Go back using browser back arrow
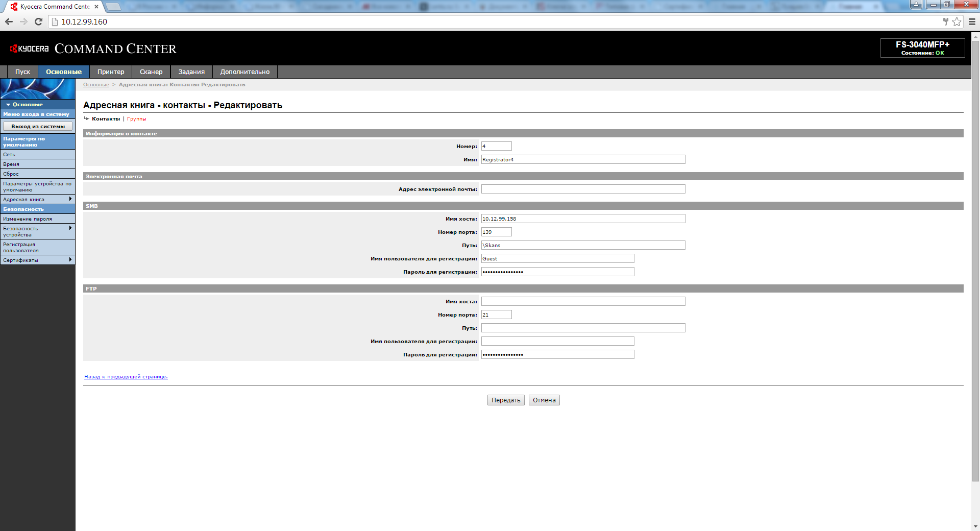 tap(9, 21)
